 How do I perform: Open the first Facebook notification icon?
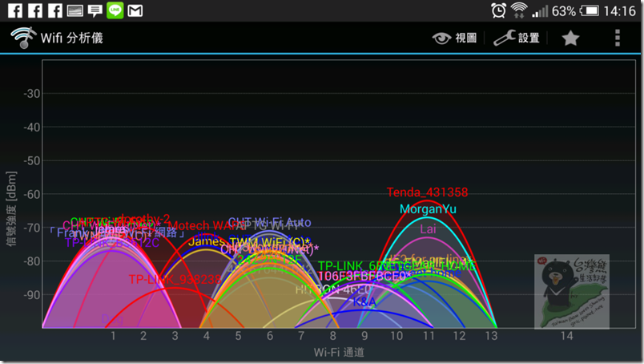15,10
